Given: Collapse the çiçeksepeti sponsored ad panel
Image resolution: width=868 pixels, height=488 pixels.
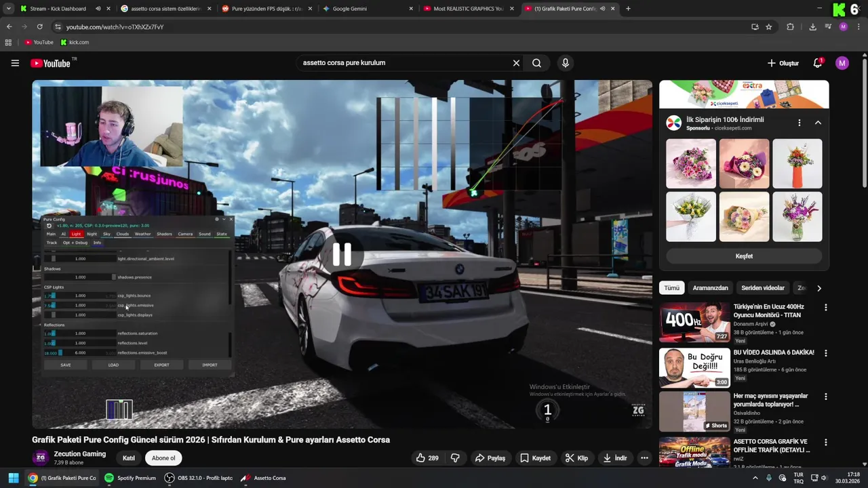Looking at the screenshot, I should point(818,123).
